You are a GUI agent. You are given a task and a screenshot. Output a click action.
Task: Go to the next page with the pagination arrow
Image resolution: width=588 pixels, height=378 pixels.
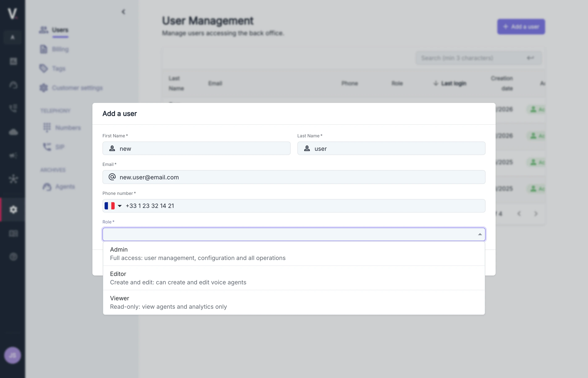click(x=535, y=214)
